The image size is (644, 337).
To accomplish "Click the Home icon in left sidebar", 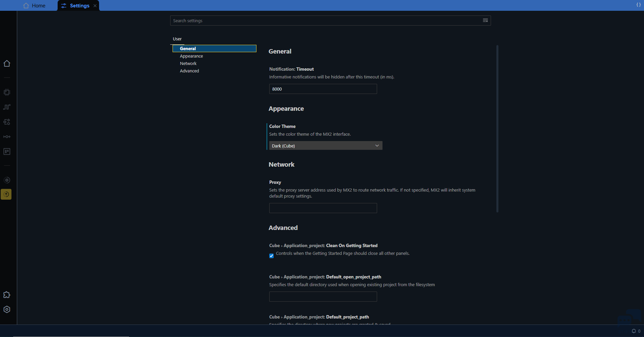I will (7, 64).
